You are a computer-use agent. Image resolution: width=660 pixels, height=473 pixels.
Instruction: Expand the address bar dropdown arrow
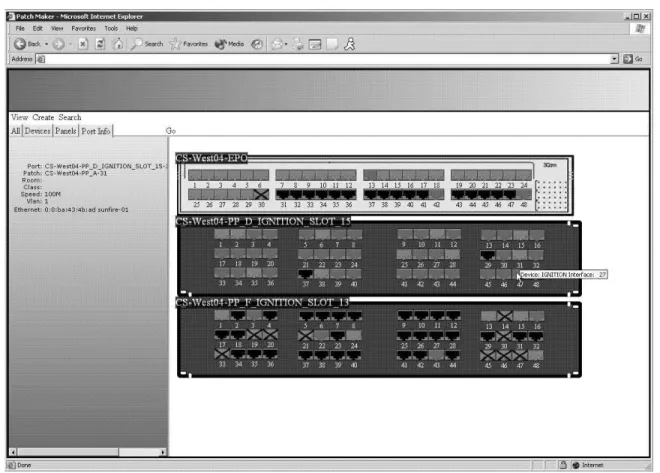pos(614,59)
